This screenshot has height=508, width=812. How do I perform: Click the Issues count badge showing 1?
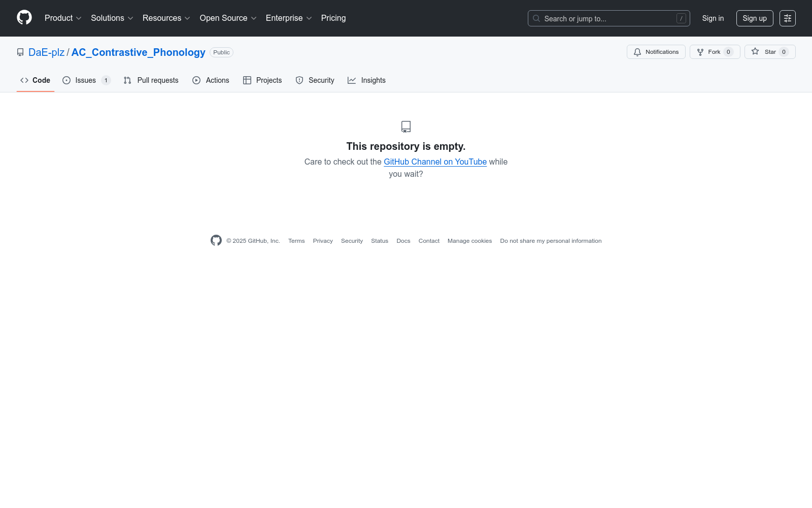(106, 80)
